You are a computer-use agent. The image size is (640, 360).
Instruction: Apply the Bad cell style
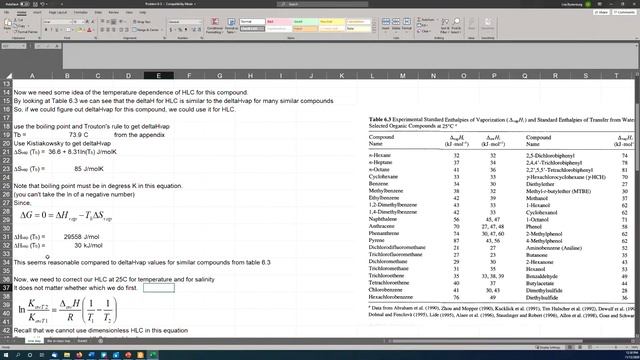click(279, 22)
